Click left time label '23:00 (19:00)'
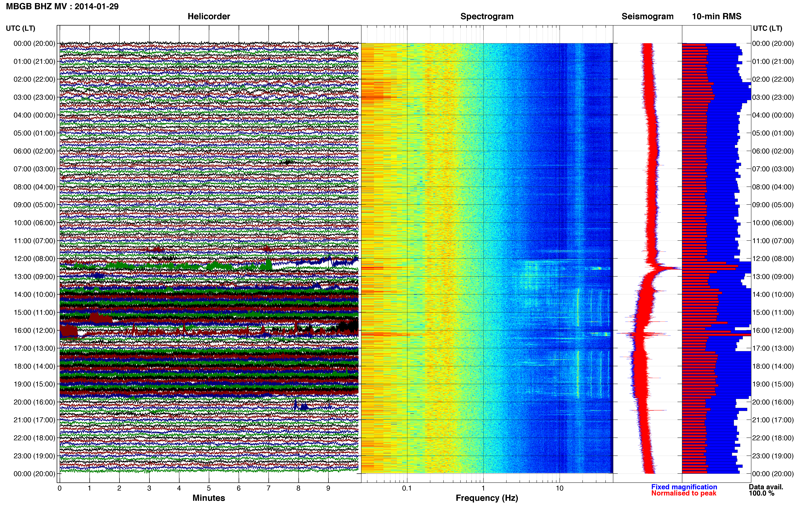 (x=34, y=456)
